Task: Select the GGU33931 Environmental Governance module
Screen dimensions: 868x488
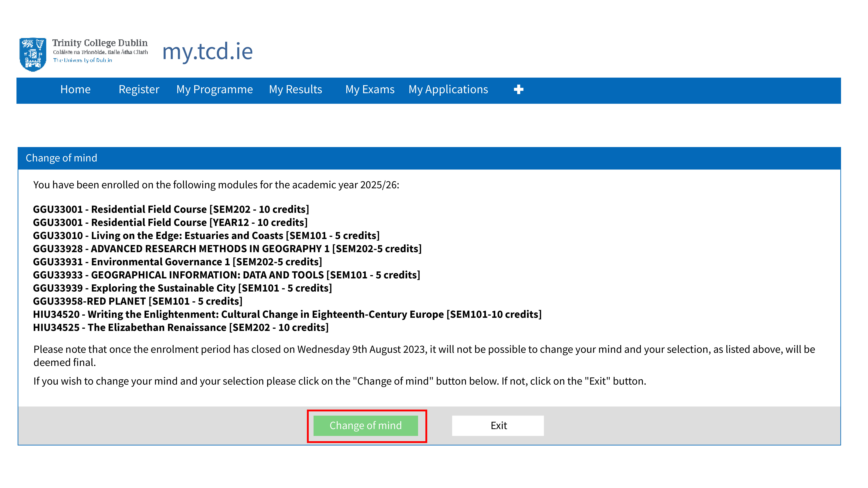Action: 178,262
